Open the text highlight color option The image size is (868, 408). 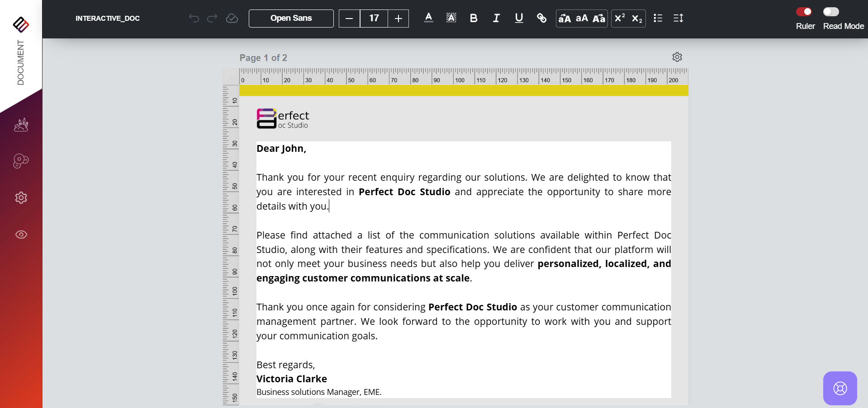tap(451, 18)
